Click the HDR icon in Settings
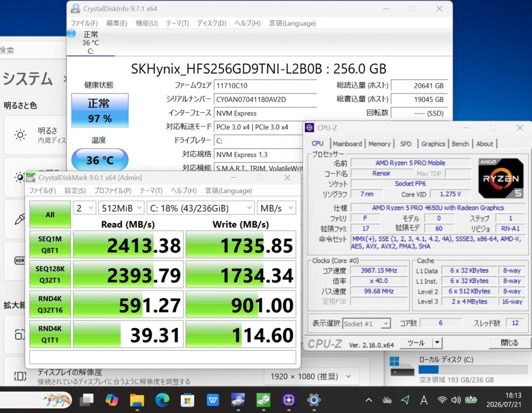Viewport: 532px width, 413px height. click(20, 260)
